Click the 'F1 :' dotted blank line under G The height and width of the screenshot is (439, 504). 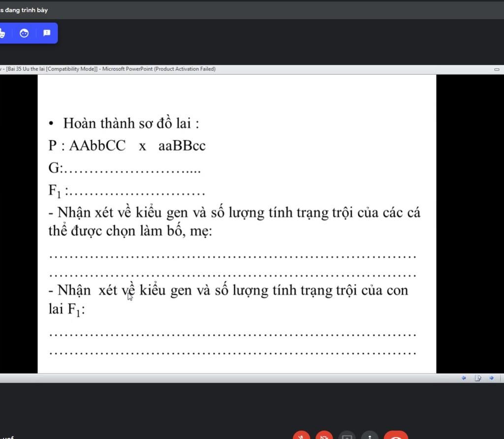(126, 190)
